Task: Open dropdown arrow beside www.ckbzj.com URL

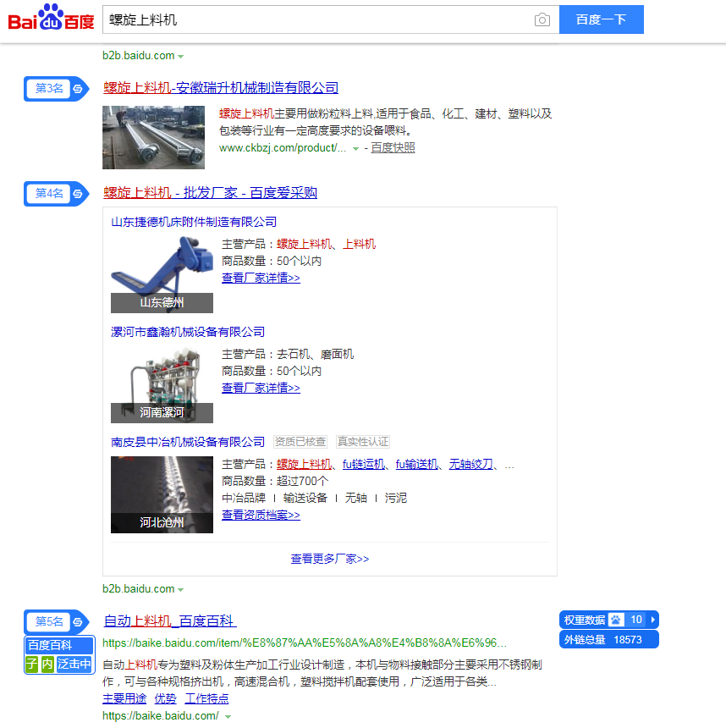Action: [355, 149]
